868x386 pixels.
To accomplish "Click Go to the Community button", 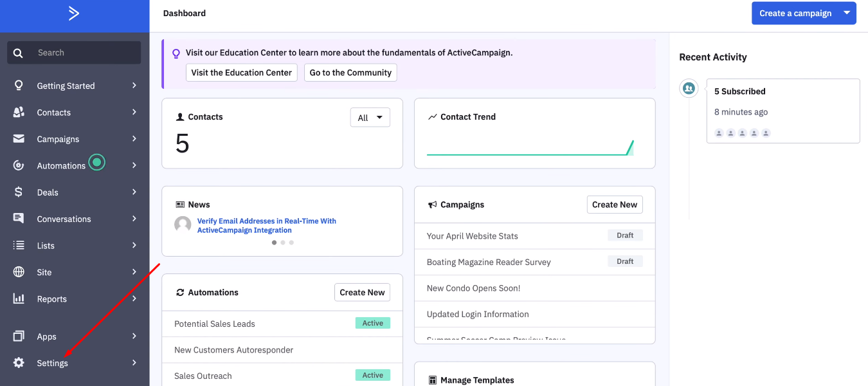I will point(350,73).
